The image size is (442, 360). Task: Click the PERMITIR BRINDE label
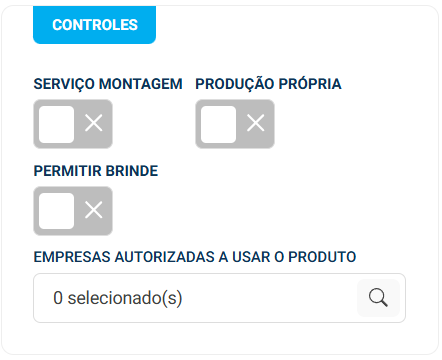(x=96, y=171)
